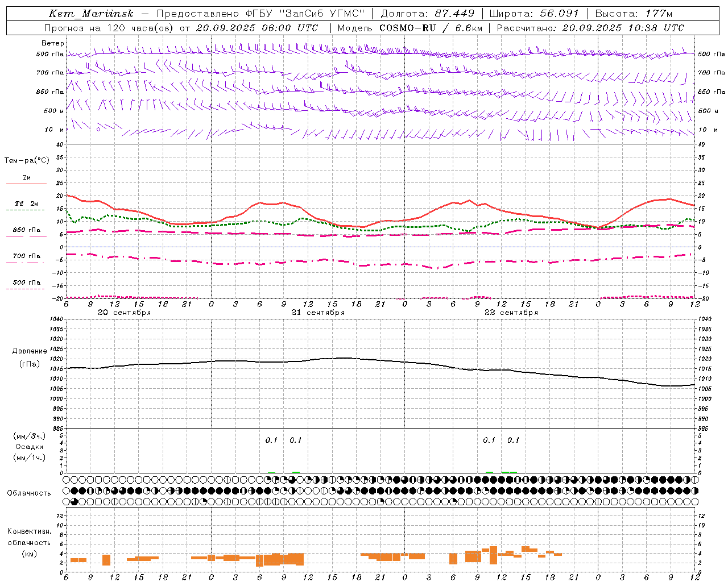Click the Осадки panel title
Viewport: 728px width, 582px height.
[x=30, y=447]
